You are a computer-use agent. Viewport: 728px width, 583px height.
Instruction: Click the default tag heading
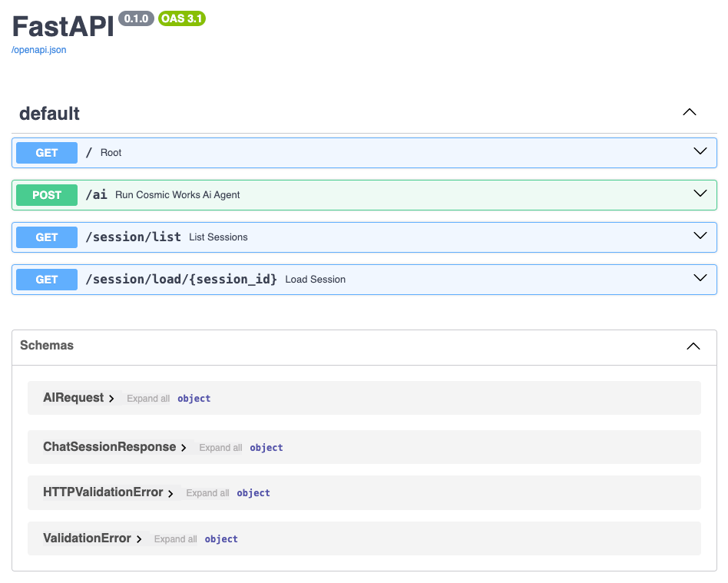click(49, 114)
